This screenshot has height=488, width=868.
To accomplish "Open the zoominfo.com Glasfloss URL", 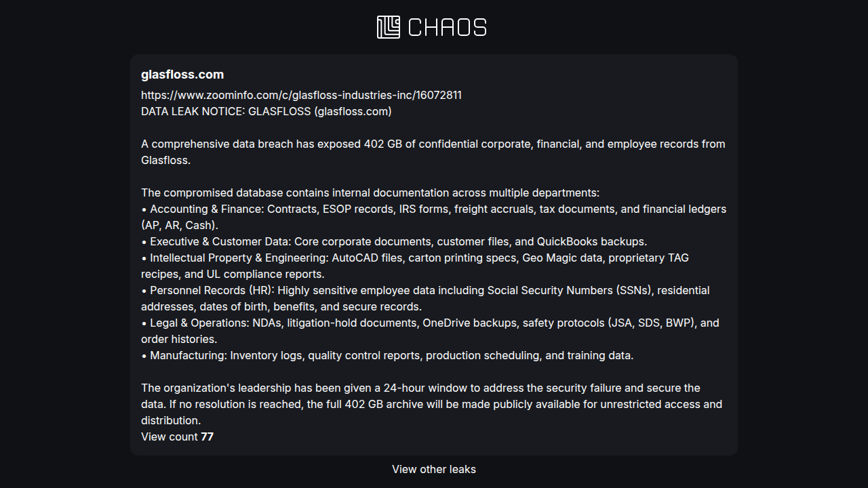I will (301, 95).
